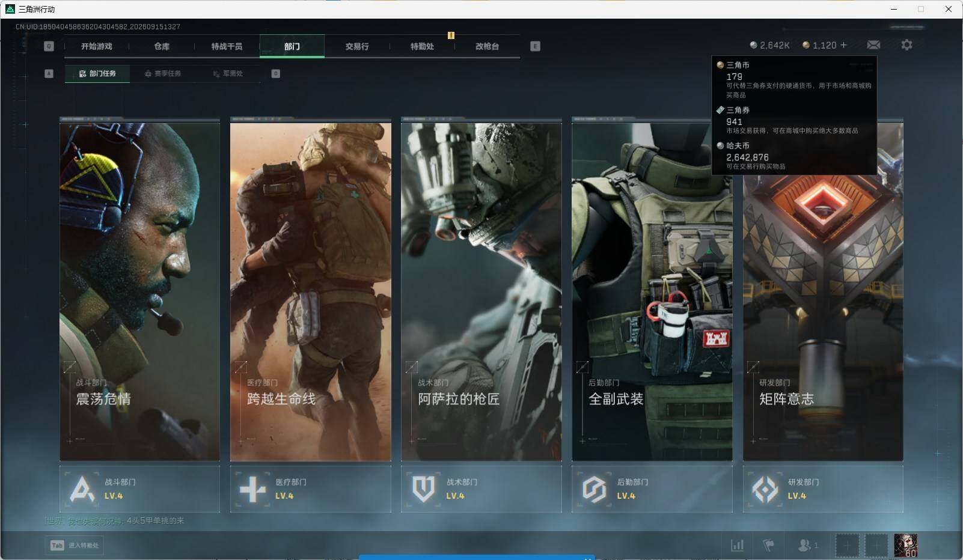The image size is (963, 560).
Task: Click the plus icon beside 1,120
Action: [843, 45]
